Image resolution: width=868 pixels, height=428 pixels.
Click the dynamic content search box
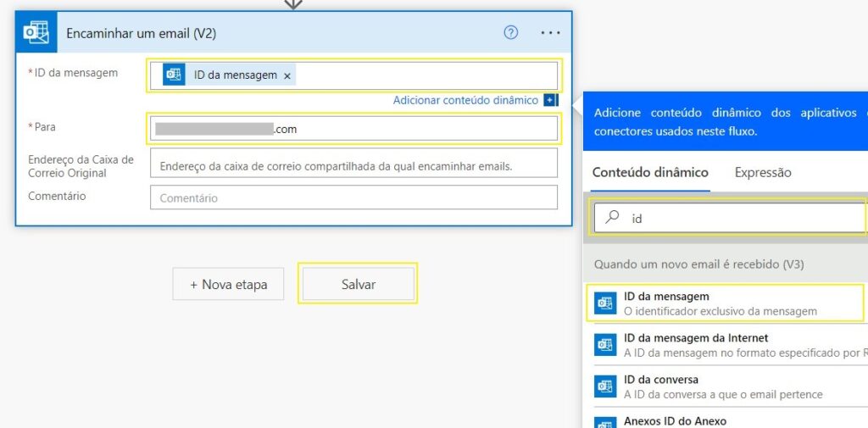[x=737, y=218]
